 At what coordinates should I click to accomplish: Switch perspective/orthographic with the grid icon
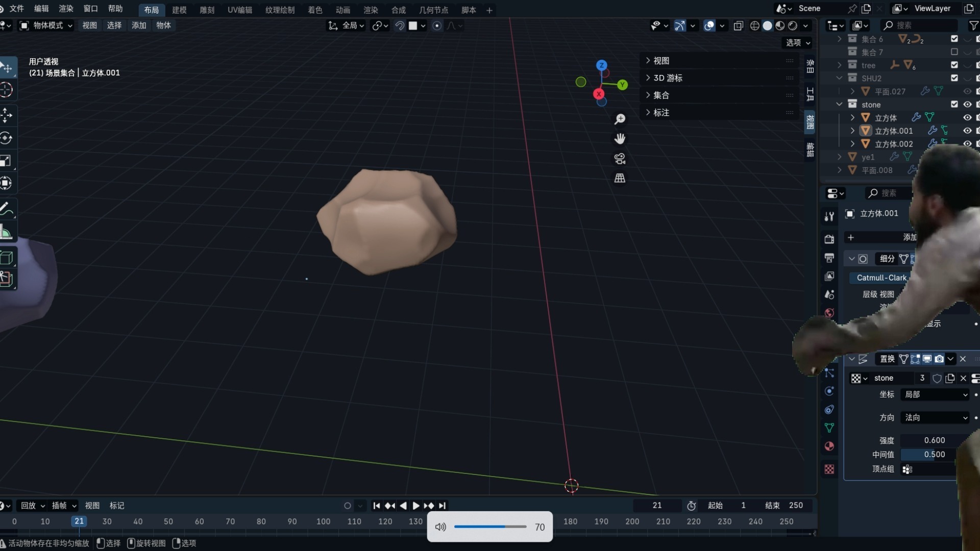[x=620, y=178]
